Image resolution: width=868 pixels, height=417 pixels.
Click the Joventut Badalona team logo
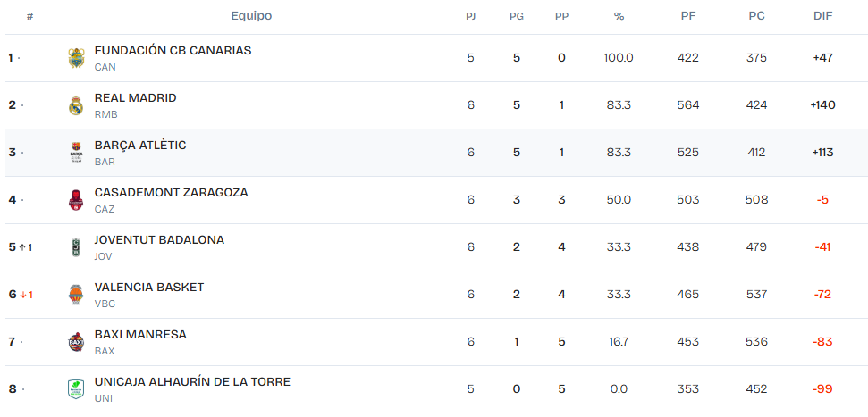(76, 247)
